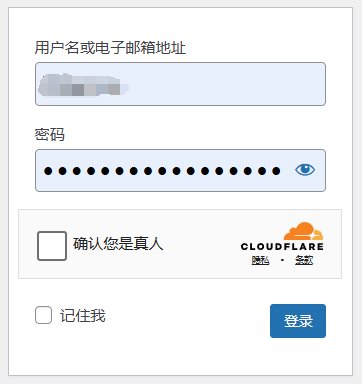This screenshot has width=362, height=384.
Task: Check the 确认您是真人 verification box
Action: 52,246
